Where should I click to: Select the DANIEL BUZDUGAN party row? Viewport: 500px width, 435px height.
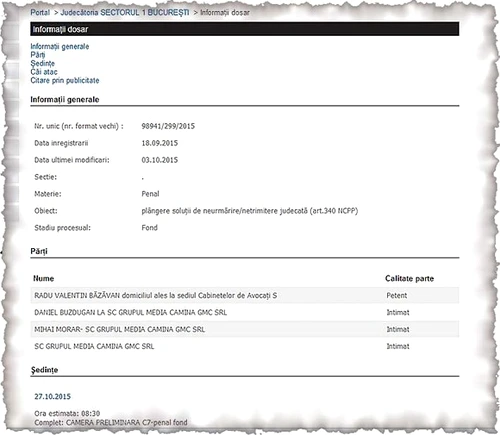pyautogui.click(x=245, y=312)
